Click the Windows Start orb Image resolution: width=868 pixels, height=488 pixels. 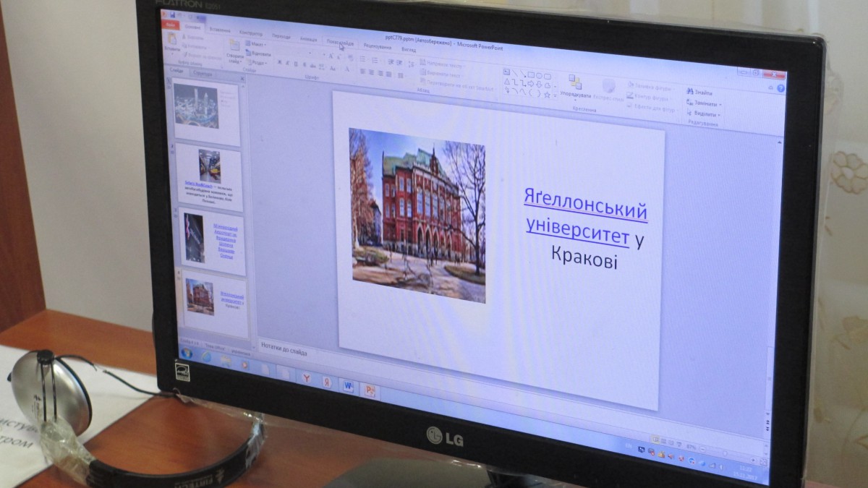point(186,354)
